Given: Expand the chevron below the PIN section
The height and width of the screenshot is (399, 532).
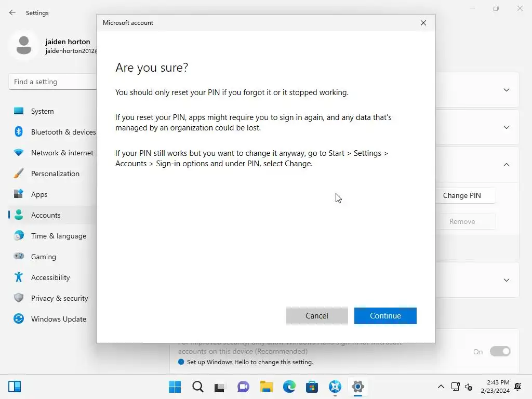Looking at the screenshot, I should 506,280.
